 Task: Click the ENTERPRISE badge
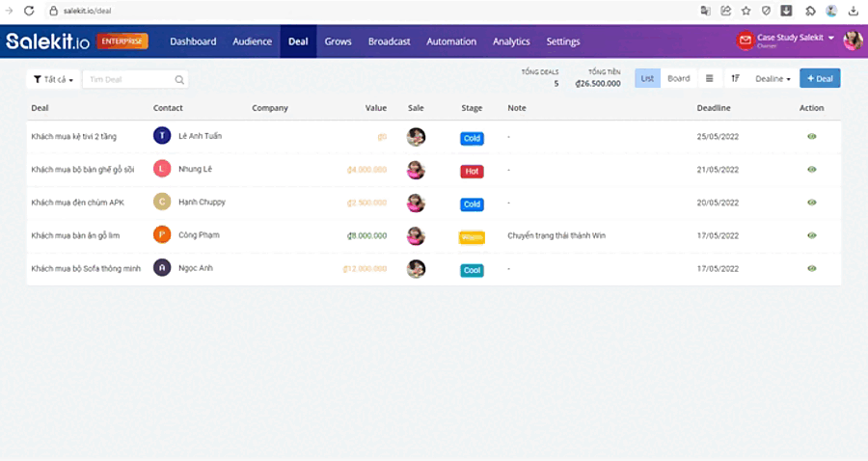(122, 41)
